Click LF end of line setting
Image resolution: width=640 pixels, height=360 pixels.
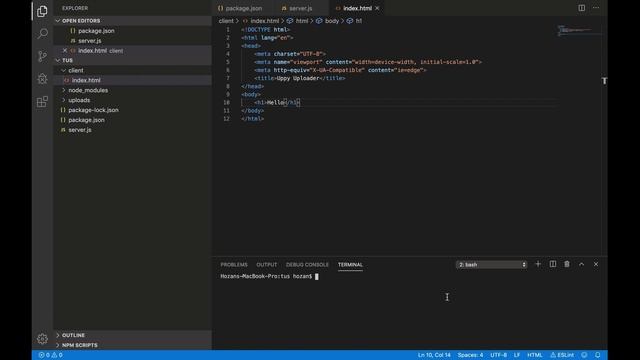517,355
